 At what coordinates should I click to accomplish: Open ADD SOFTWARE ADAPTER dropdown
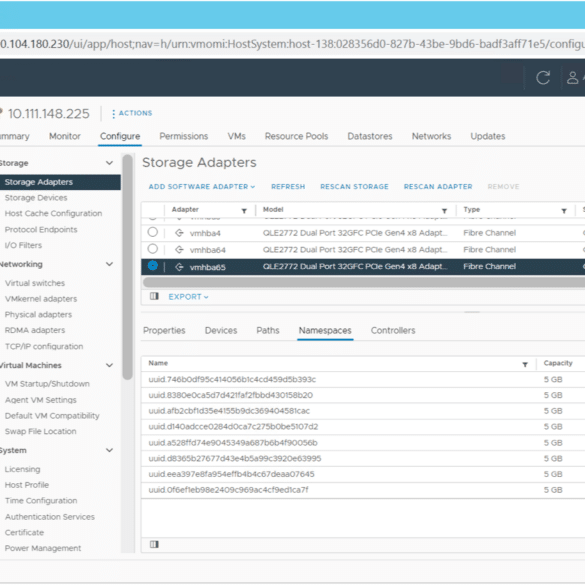[x=202, y=187]
